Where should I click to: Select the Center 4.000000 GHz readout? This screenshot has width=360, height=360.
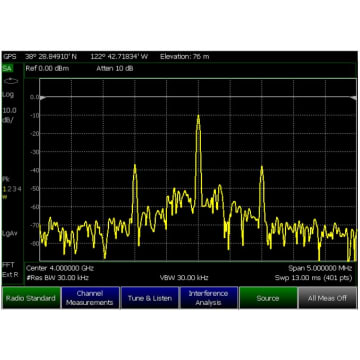tap(60, 268)
